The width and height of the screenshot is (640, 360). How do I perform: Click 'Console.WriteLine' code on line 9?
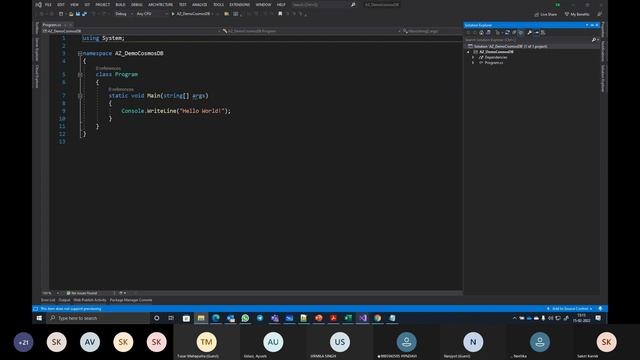[x=149, y=111]
